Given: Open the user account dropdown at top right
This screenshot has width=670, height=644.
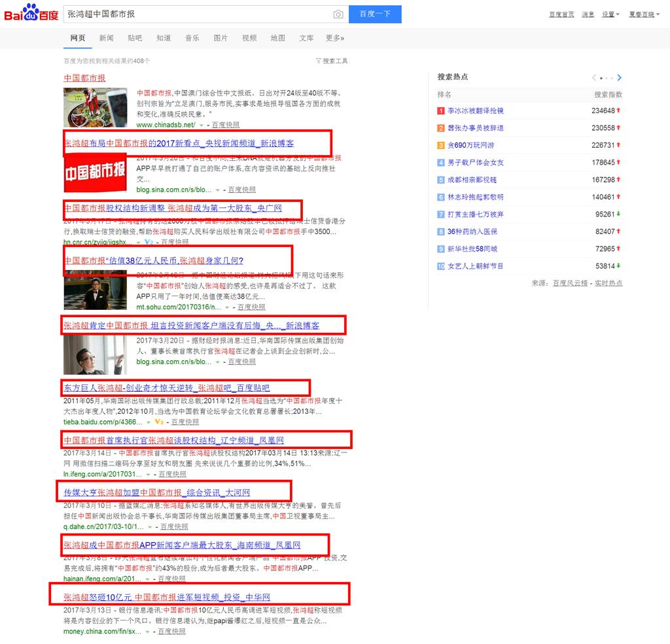Looking at the screenshot, I should click(x=644, y=14).
